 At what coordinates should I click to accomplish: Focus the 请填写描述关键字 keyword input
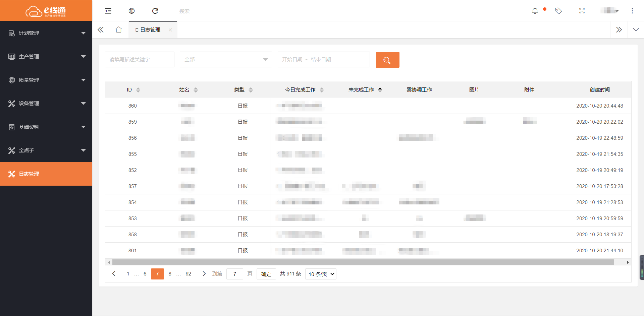point(140,60)
